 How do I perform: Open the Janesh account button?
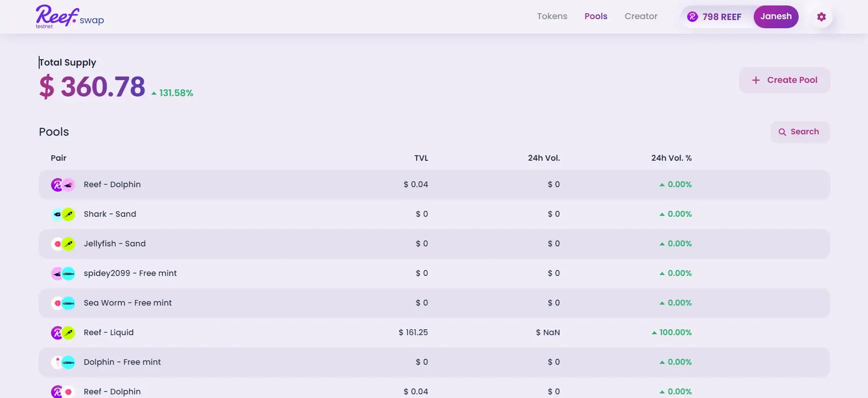776,17
